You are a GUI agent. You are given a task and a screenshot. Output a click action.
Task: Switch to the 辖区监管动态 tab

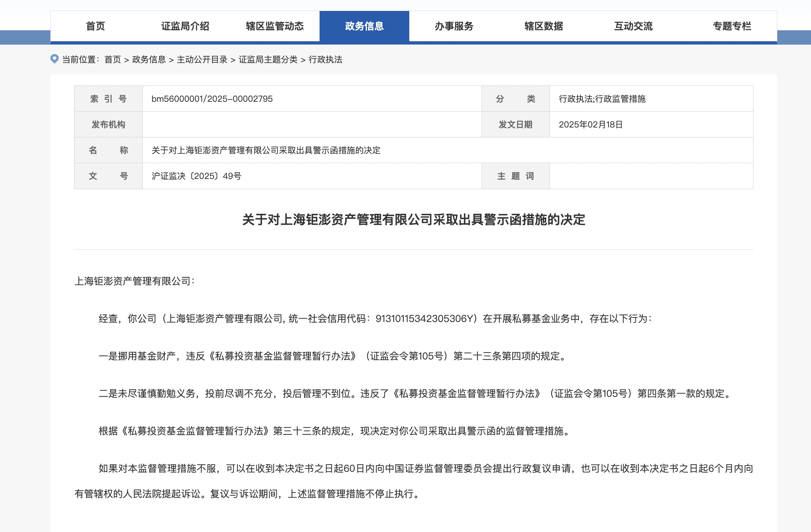pyautogui.click(x=274, y=26)
